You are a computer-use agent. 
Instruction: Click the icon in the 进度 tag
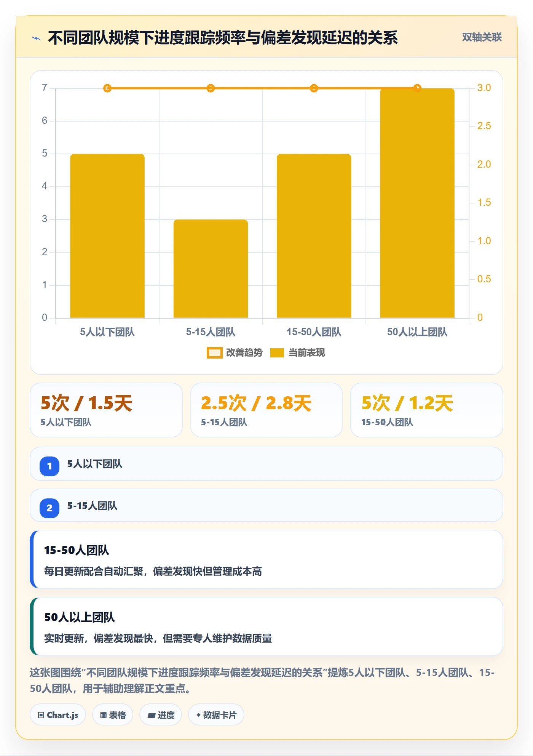pyautogui.click(x=151, y=716)
